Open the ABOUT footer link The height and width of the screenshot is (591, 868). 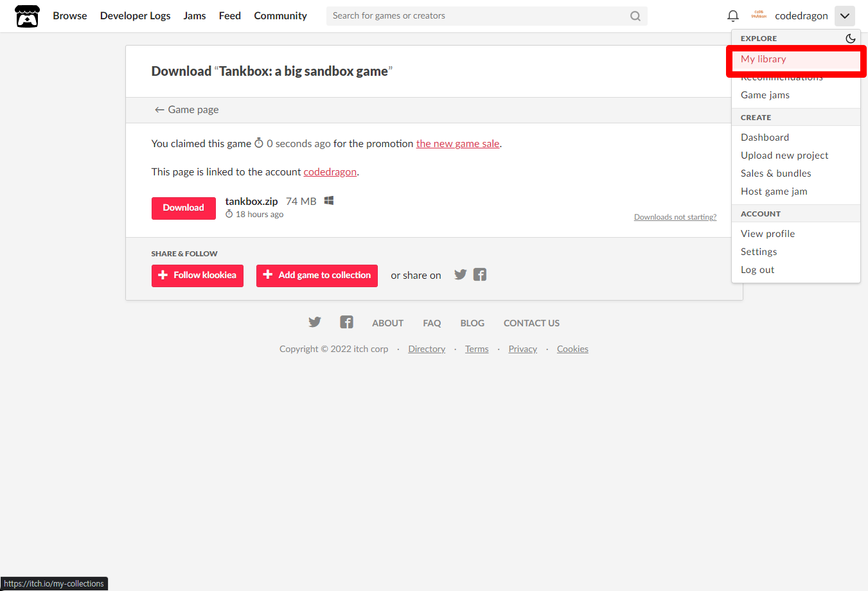pos(388,323)
